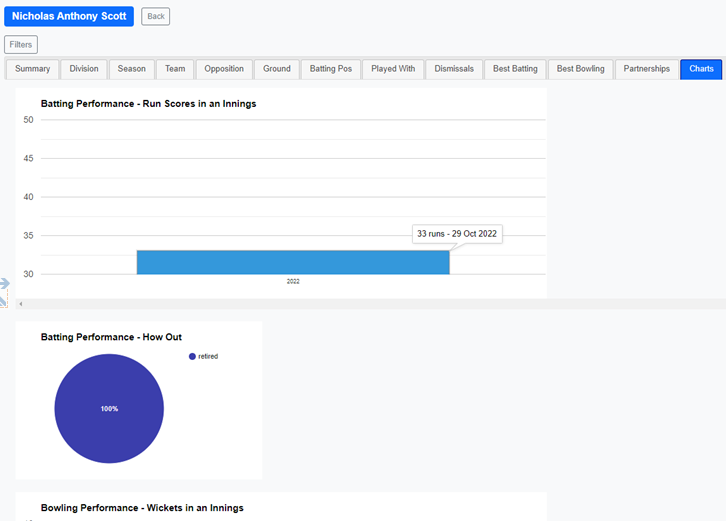Select the active Charts tab
Image resolution: width=726 pixels, height=521 pixels.
tap(701, 69)
